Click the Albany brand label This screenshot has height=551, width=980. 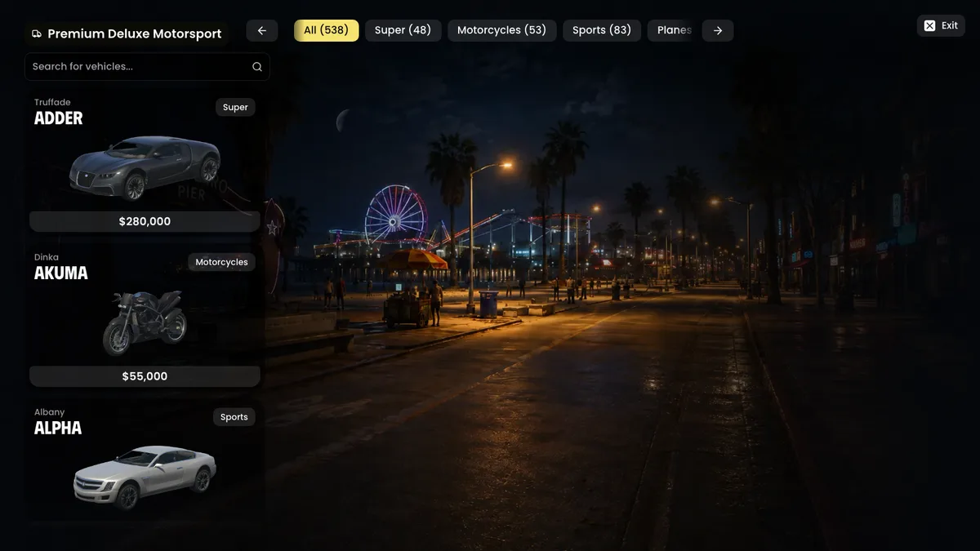point(49,412)
